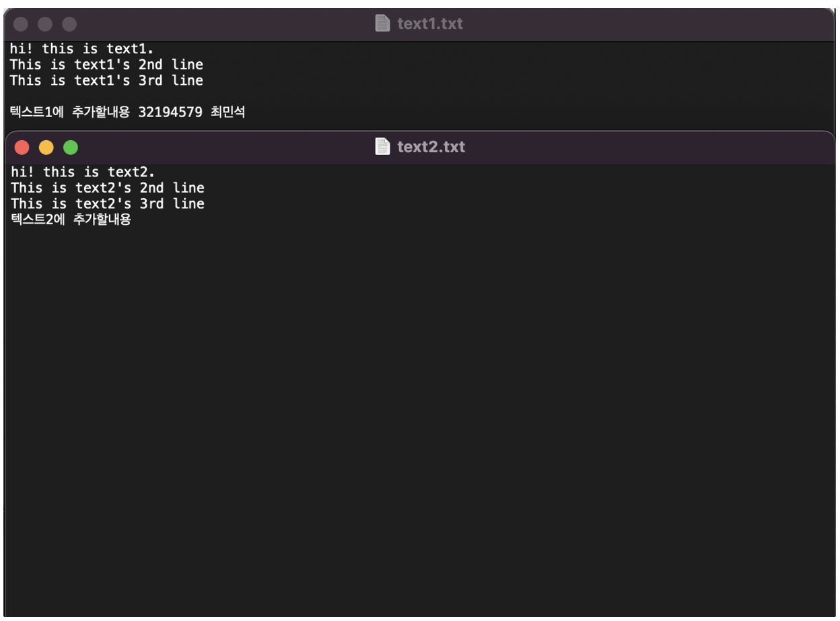Place cursor in "hi! this is text2." line
This screenshot has width=840, height=621.
[83, 172]
